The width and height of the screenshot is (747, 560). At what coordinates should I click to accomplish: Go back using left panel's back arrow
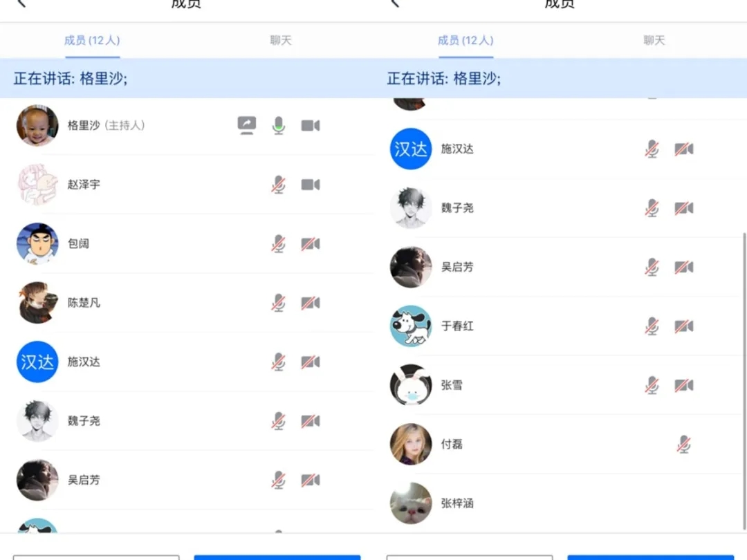point(21,3)
